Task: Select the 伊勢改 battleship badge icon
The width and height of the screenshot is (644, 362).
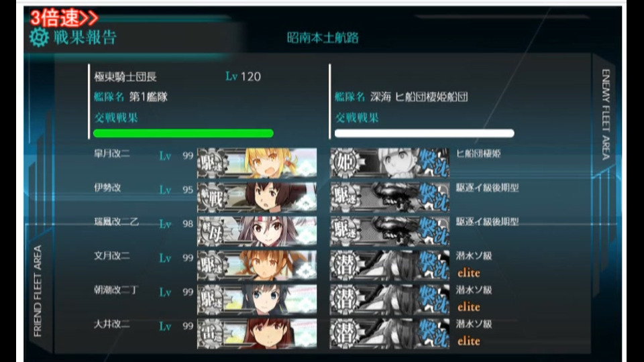Action: [x=212, y=197]
